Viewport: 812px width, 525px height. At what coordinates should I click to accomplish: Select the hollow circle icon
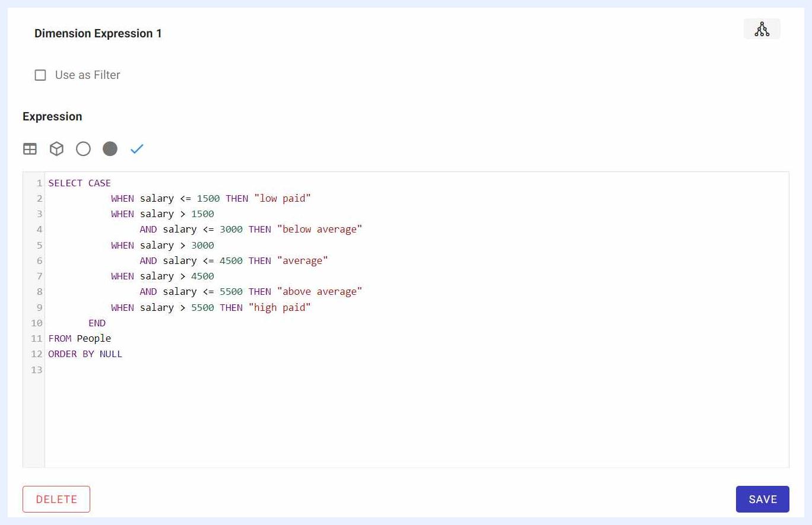coord(83,149)
